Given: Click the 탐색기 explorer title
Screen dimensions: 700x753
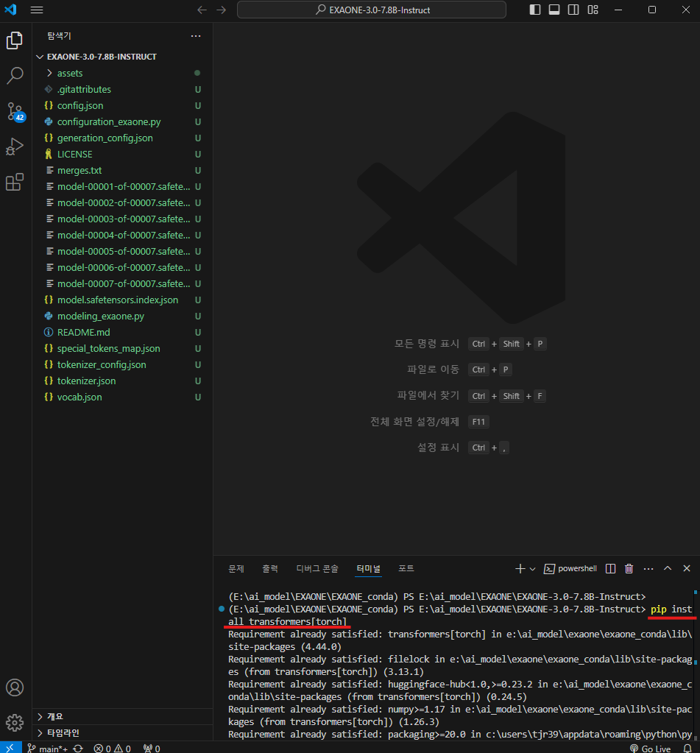Looking at the screenshot, I should [x=59, y=36].
